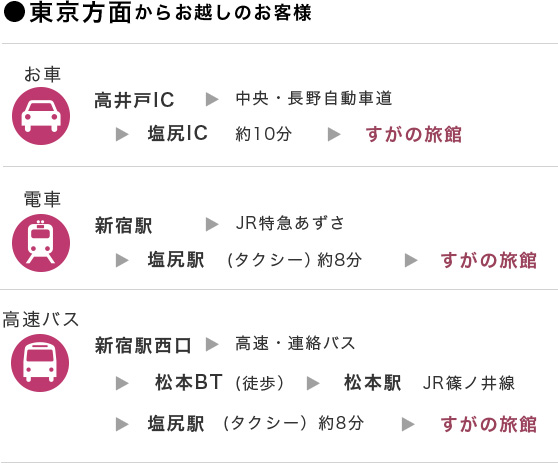Open すがの旅館 link in the train section
The width and height of the screenshot is (558, 463).
tap(489, 260)
